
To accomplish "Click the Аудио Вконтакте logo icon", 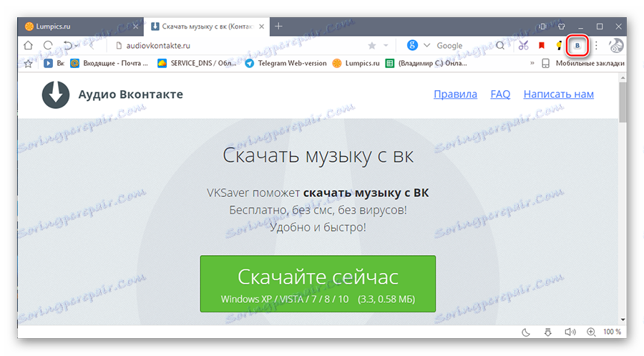I will pos(55,95).
